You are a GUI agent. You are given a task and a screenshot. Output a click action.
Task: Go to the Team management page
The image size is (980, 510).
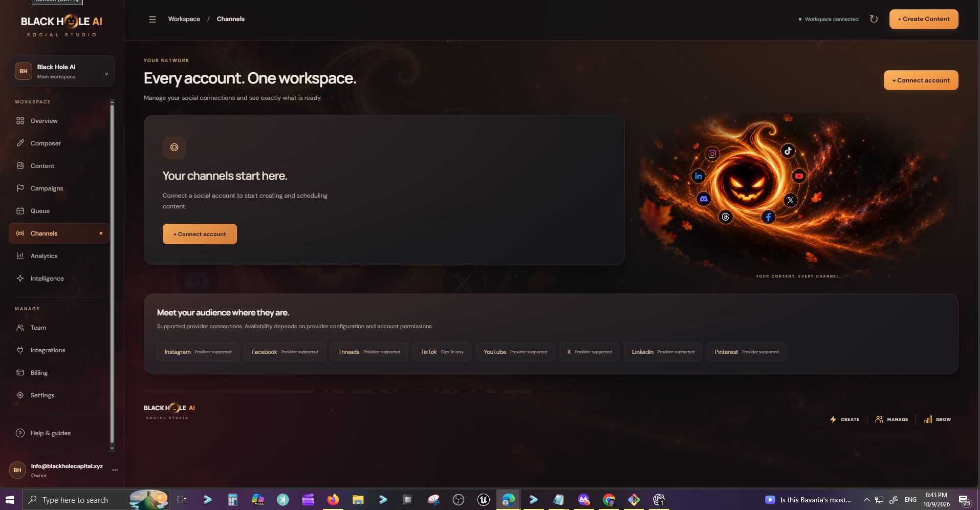pyautogui.click(x=59, y=328)
